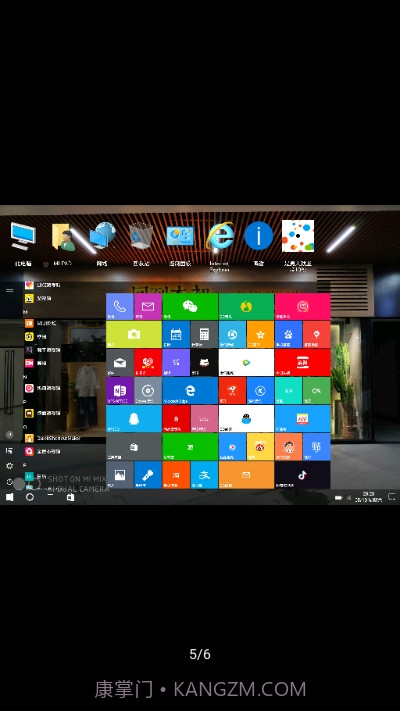
Task: Open the white Tencent Video tile
Action: (x=246, y=363)
